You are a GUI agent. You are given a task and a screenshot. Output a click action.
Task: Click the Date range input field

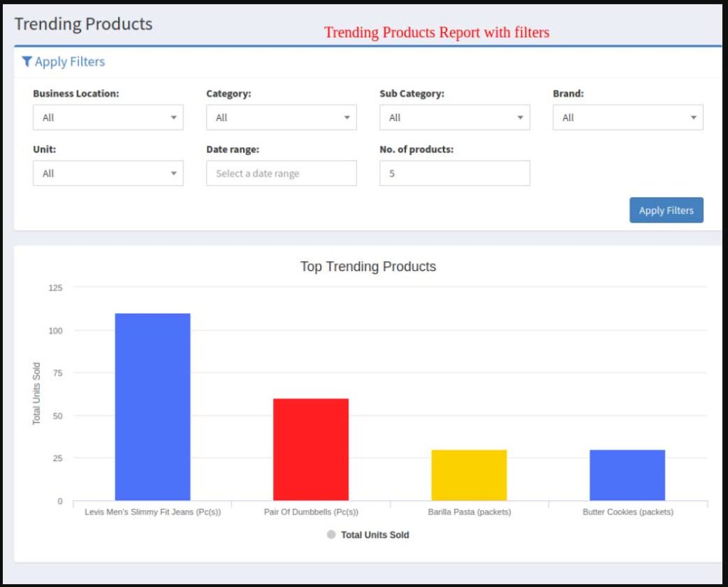coord(282,174)
